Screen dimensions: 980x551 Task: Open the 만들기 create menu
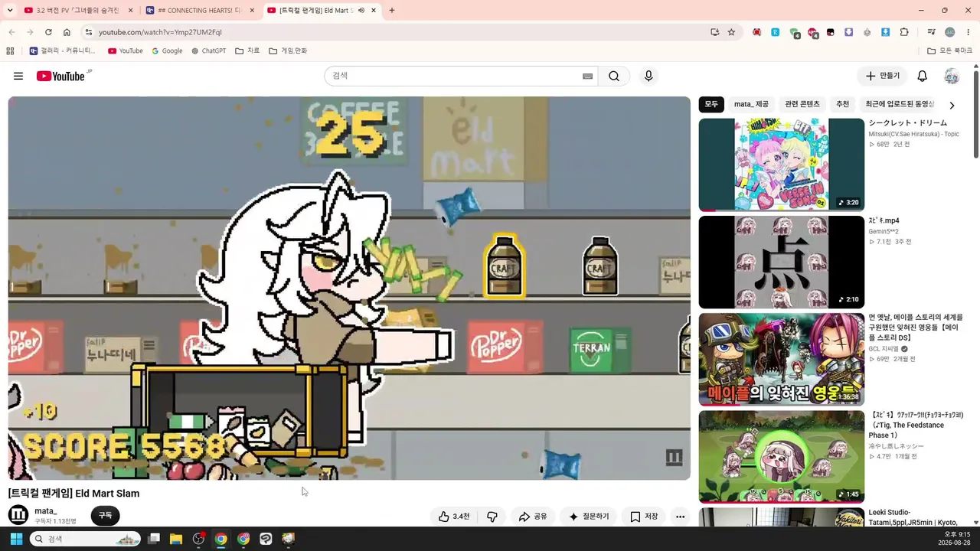(883, 76)
